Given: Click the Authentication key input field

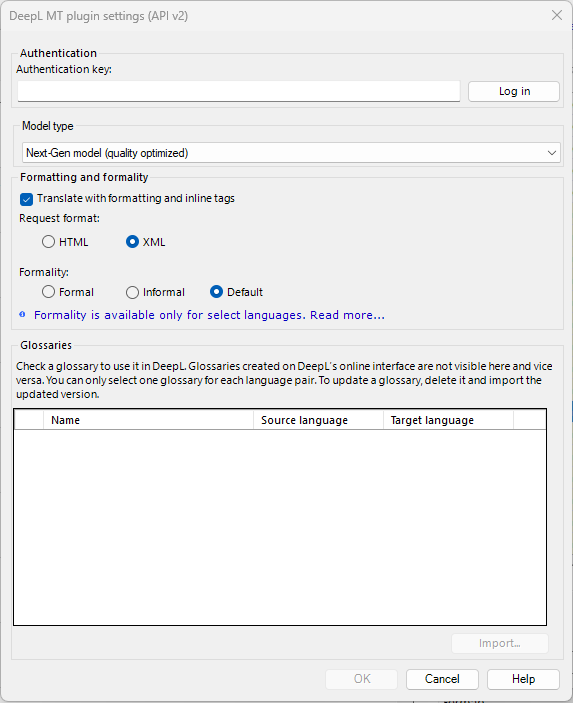Looking at the screenshot, I should [239, 91].
